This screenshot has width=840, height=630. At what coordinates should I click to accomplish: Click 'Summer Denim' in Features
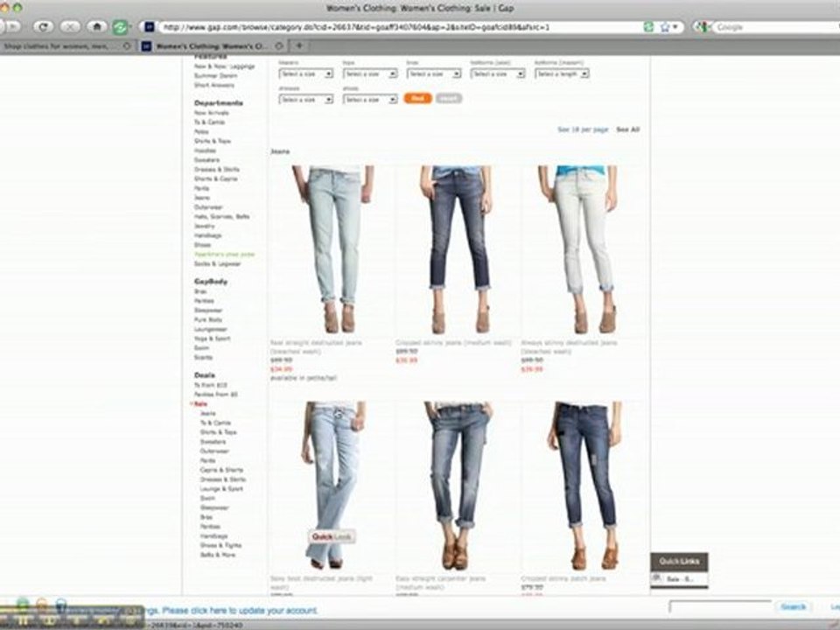point(215,76)
